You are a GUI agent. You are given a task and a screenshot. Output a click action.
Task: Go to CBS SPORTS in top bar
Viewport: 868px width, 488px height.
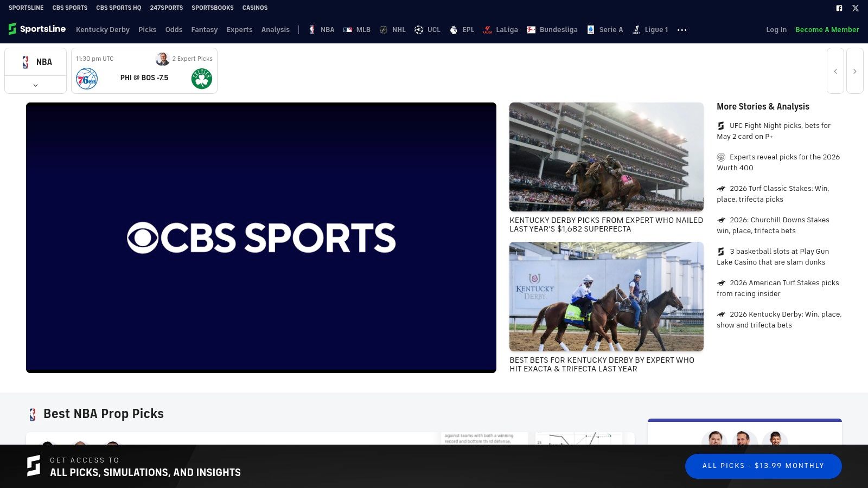point(69,8)
